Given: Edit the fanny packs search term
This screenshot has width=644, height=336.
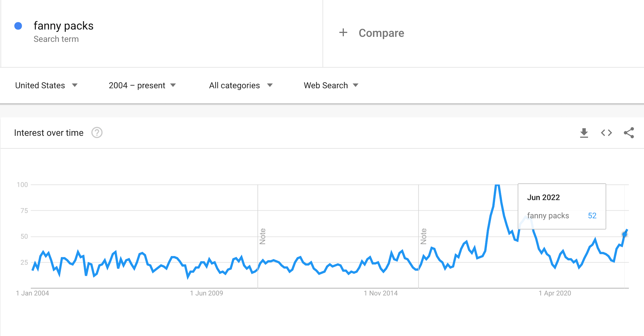Looking at the screenshot, I should tap(64, 26).
